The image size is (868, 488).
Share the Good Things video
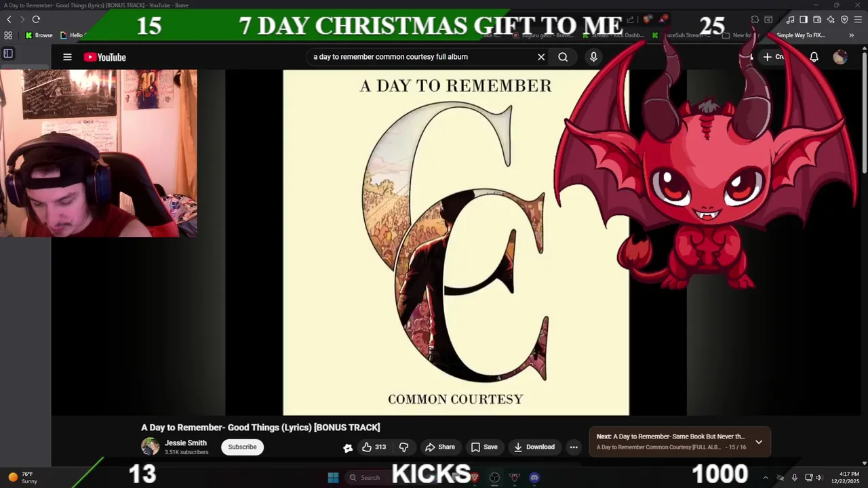pyautogui.click(x=439, y=447)
